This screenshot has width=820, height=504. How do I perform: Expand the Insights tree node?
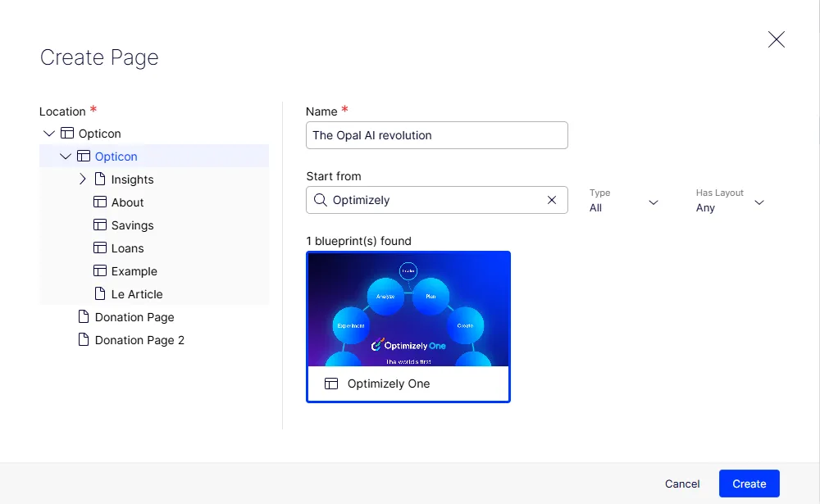(x=82, y=179)
